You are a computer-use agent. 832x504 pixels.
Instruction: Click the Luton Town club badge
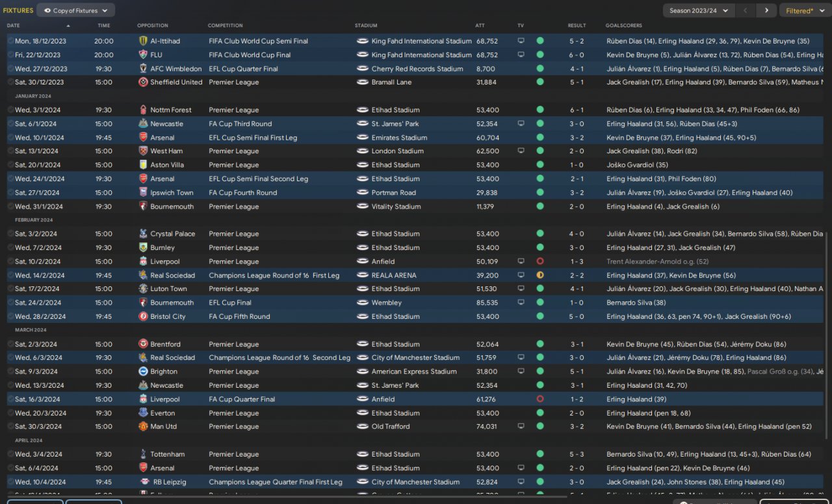[143, 289]
